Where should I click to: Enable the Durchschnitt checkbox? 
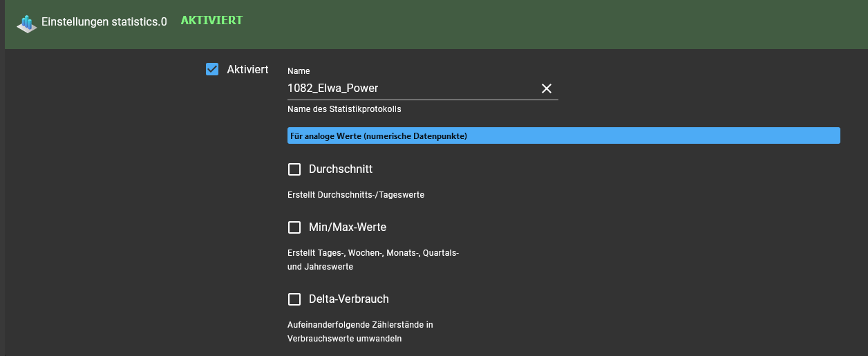[294, 169]
